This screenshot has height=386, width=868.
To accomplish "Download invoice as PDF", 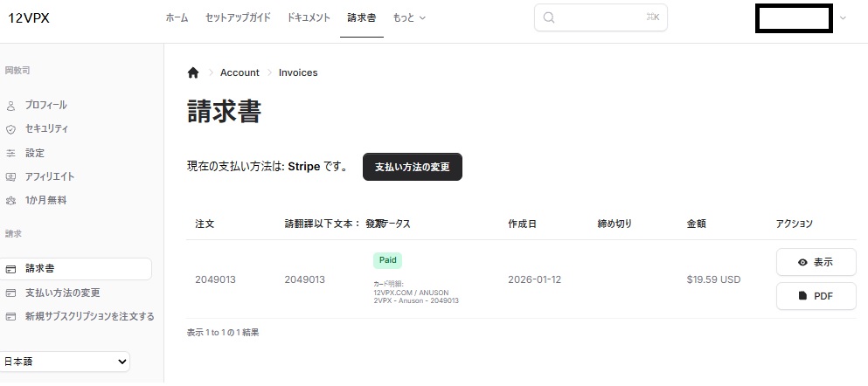I will (x=816, y=296).
